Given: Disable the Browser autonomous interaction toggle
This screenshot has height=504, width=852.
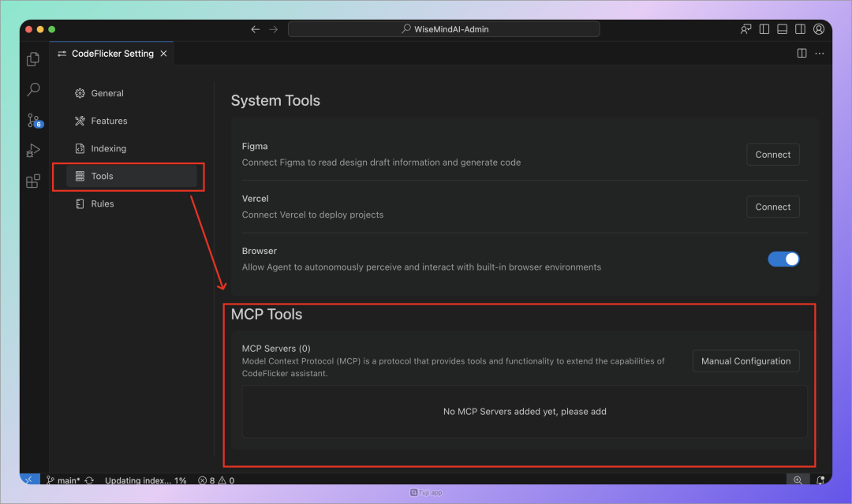Looking at the screenshot, I should 783,258.
